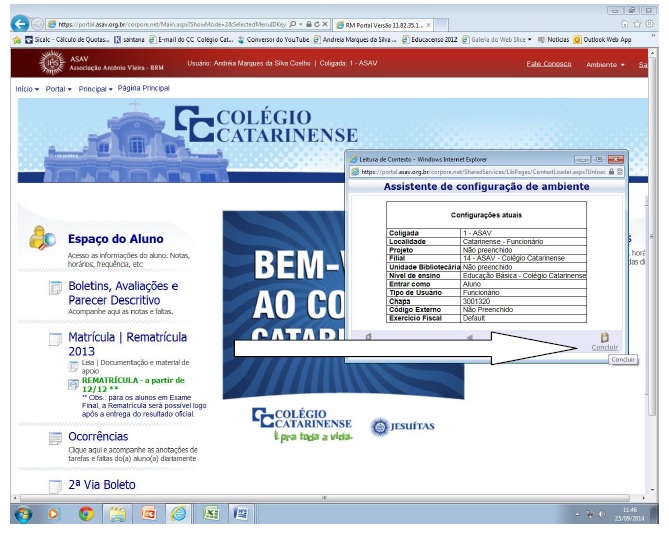Expand the Início dropdown menu
The height and width of the screenshot is (534, 669).
27,89
